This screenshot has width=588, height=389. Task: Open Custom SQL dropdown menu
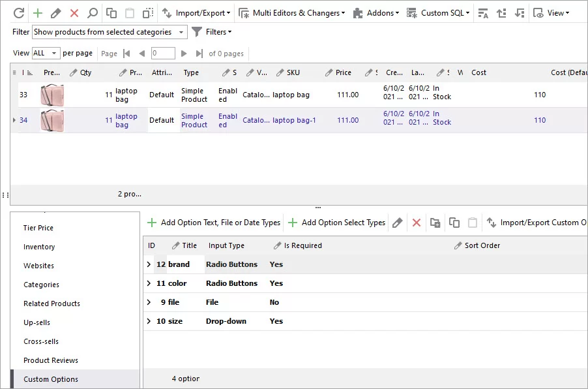tap(438, 13)
